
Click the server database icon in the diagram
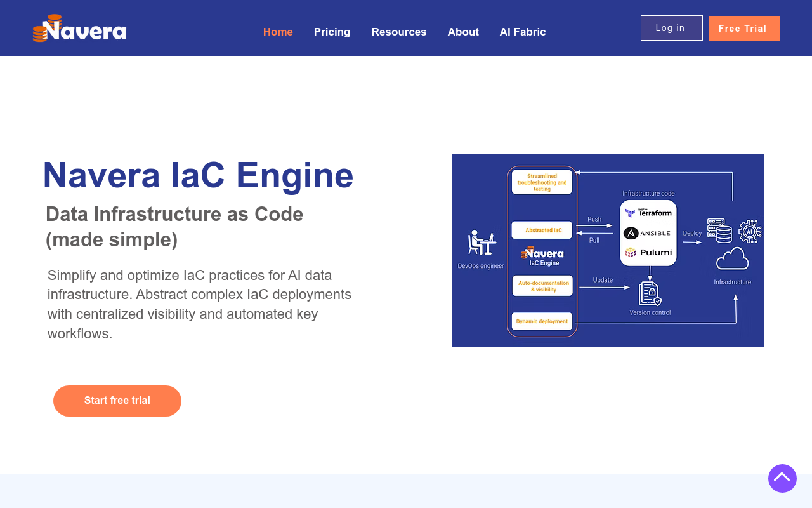(719, 231)
